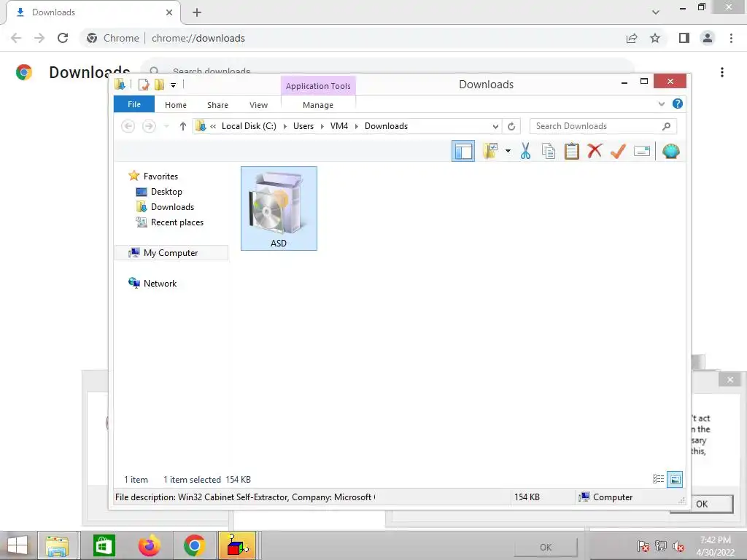This screenshot has height=560, width=747.
Task: Click the Explorer Forward arrow button
Action: [x=149, y=126]
